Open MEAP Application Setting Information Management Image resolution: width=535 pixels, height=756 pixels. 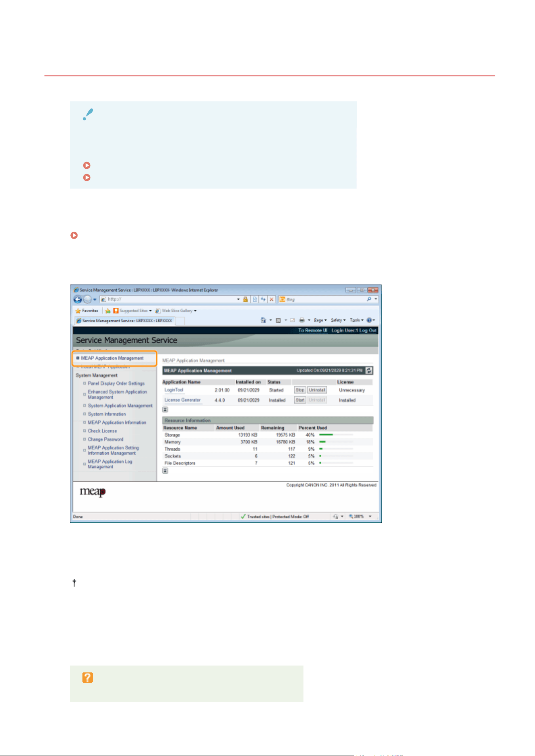[113, 450]
